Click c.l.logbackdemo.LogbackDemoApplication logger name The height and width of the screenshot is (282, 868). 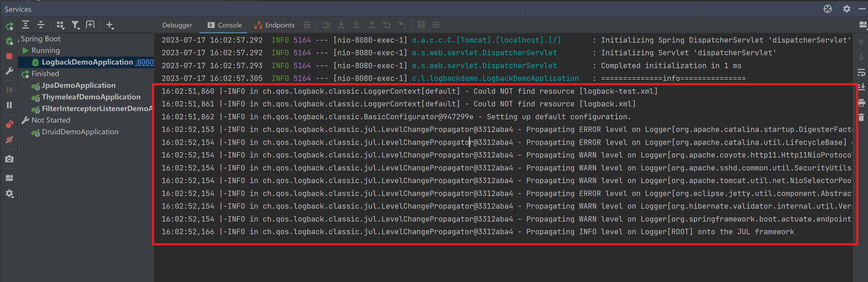[x=495, y=79]
